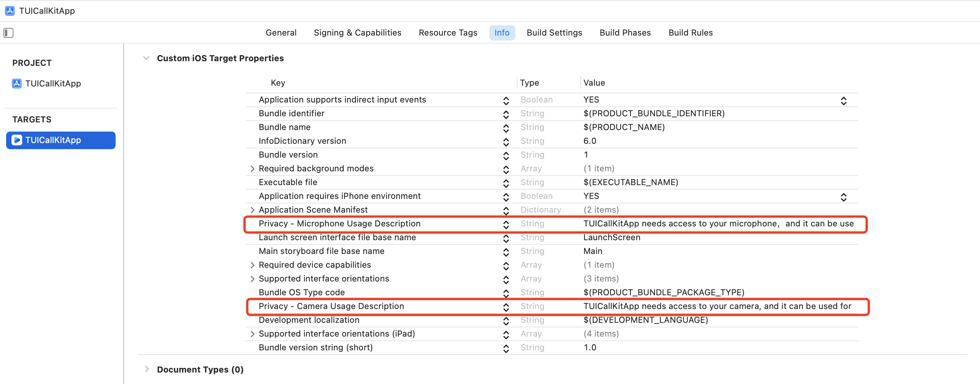Open key stepper for Bundle version string (short)

[506, 348]
